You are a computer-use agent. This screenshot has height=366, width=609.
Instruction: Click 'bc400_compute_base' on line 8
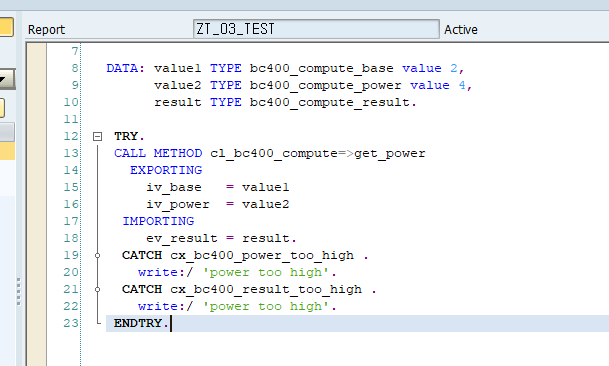[322, 68]
